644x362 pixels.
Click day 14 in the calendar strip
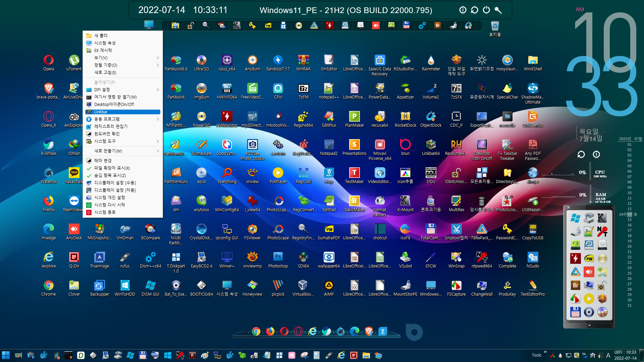click(630, 214)
